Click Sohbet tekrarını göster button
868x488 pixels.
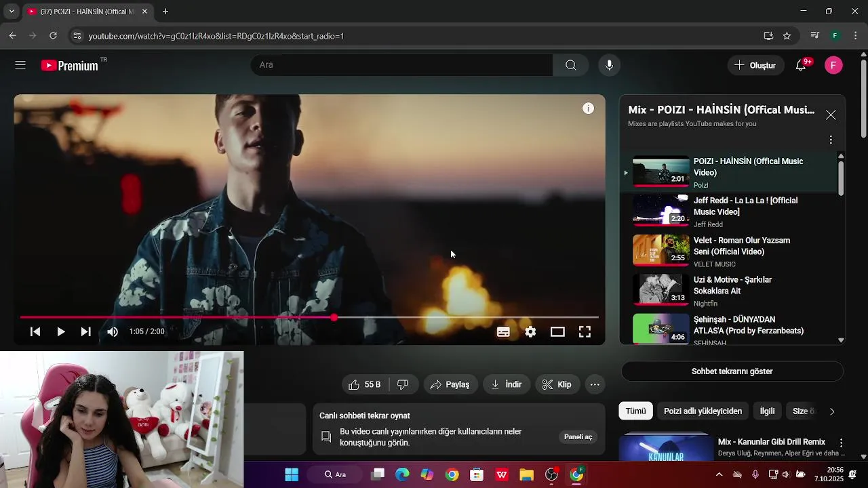(x=732, y=371)
